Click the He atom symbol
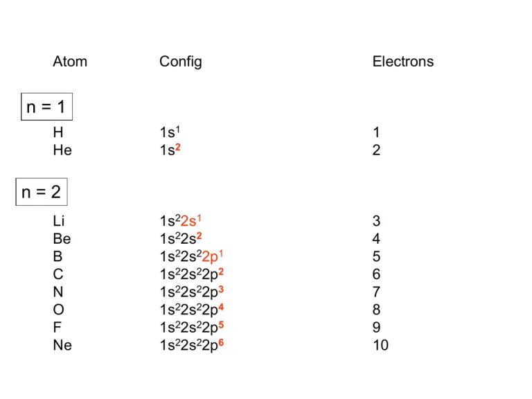This screenshot has height=399, width=532. (x=62, y=150)
